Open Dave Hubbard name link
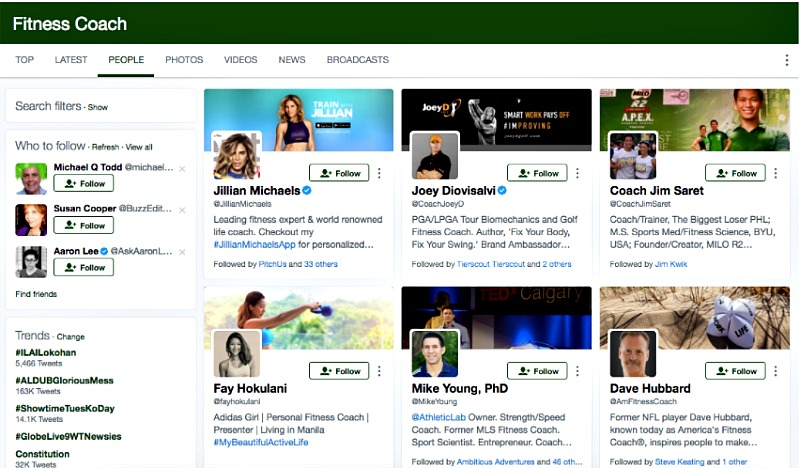 click(650, 388)
